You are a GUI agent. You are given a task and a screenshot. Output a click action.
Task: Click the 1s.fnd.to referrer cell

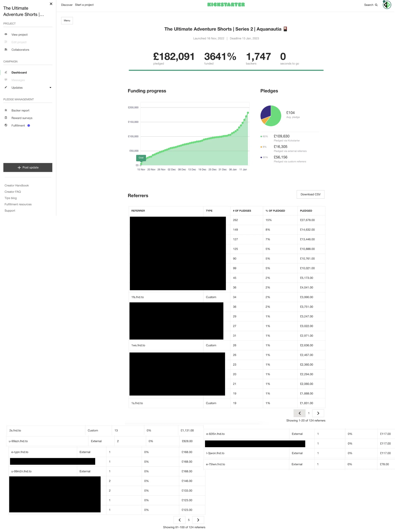[166, 403]
